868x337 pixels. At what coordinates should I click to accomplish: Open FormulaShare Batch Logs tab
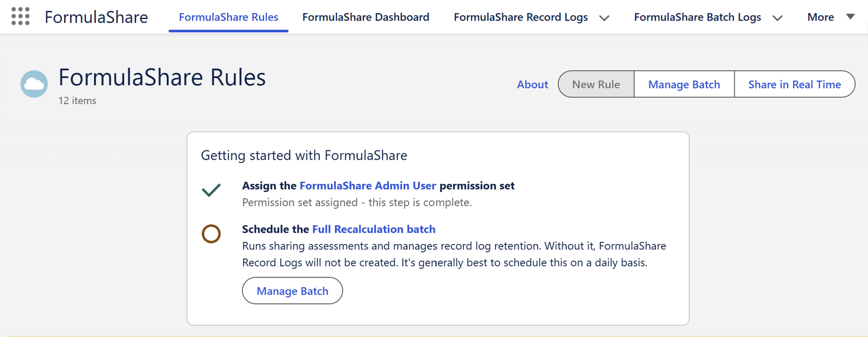(x=698, y=17)
